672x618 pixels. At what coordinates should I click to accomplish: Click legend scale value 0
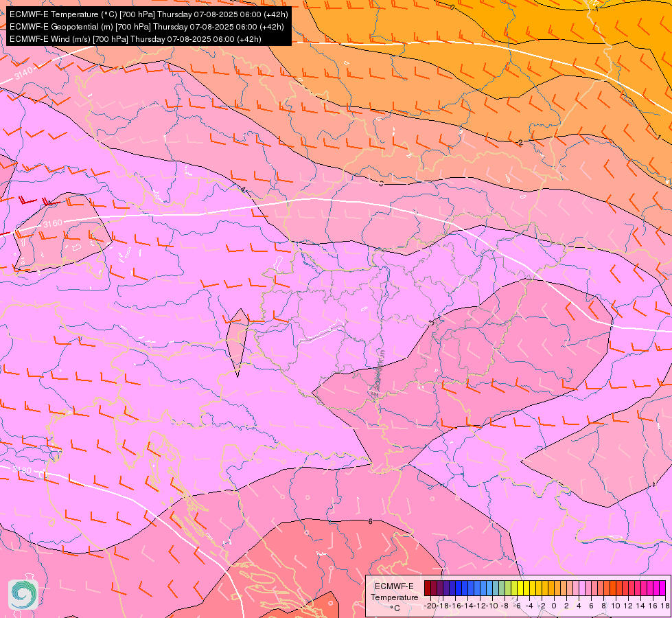(x=554, y=606)
